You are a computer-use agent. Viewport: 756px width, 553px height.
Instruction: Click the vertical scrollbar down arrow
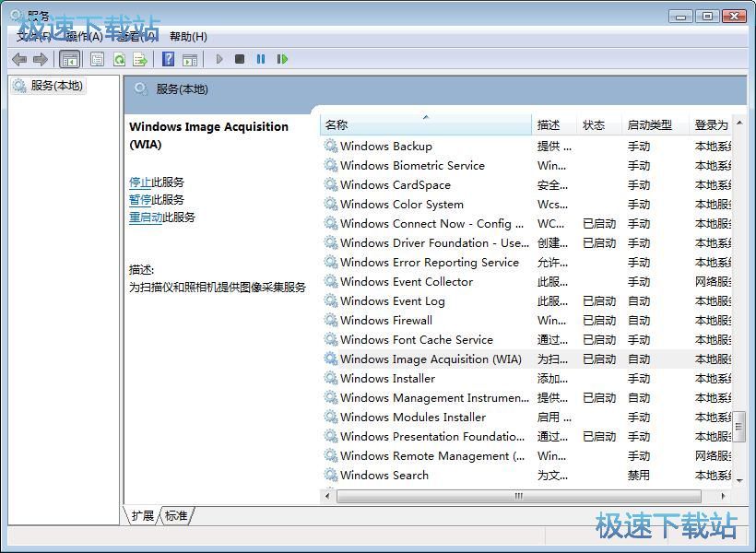pyautogui.click(x=739, y=480)
